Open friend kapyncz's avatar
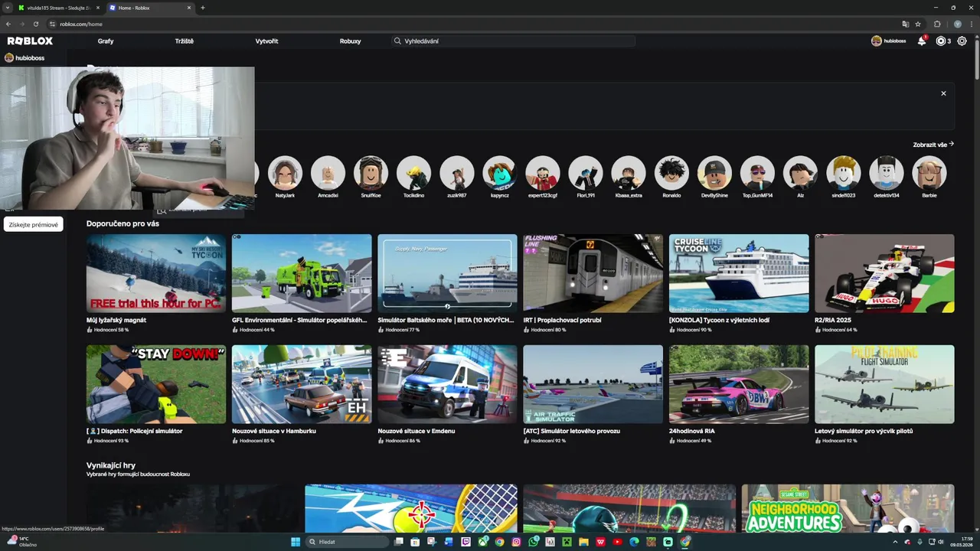Image resolution: width=980 pixels, height=551 pixels. (500, 173)
